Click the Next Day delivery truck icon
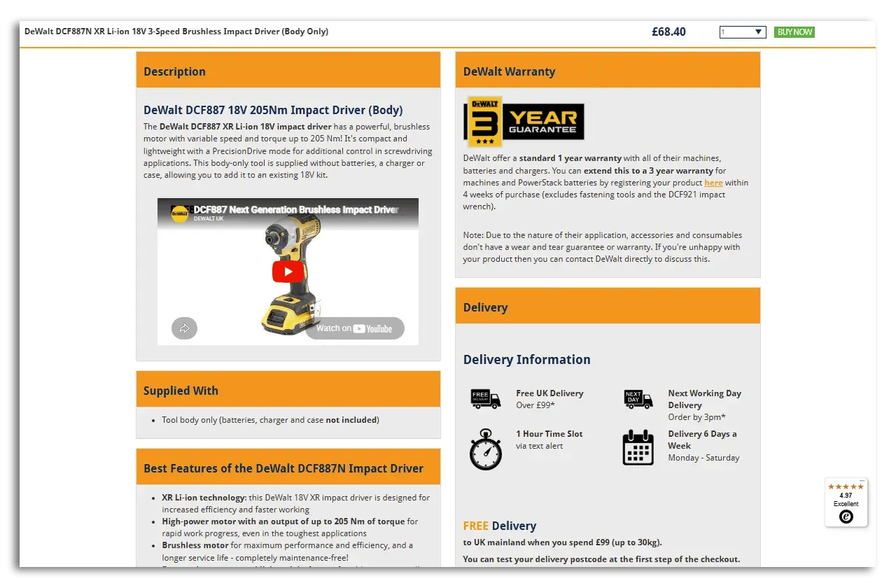 coord(638,399)
